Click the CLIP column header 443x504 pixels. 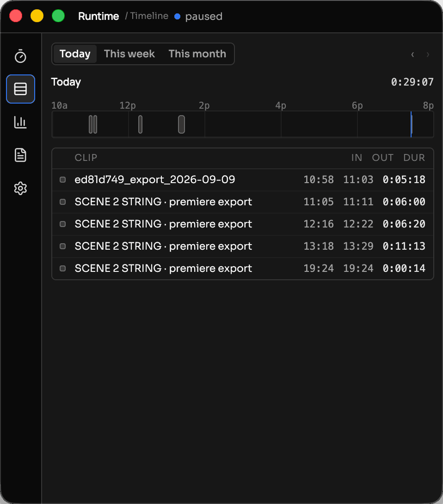coord(86,158)
